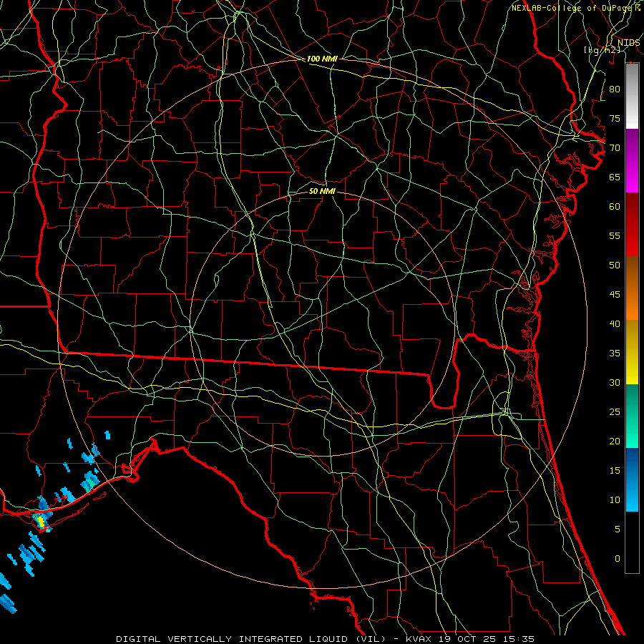Click the 60 value on the color scale
Viewport: 644px width, 644px height.
[615, 206]
